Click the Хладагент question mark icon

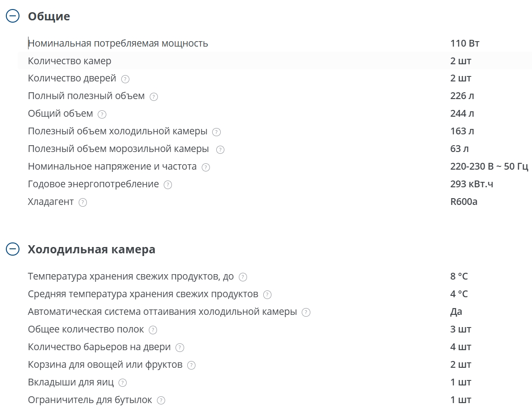click(83, 203)
